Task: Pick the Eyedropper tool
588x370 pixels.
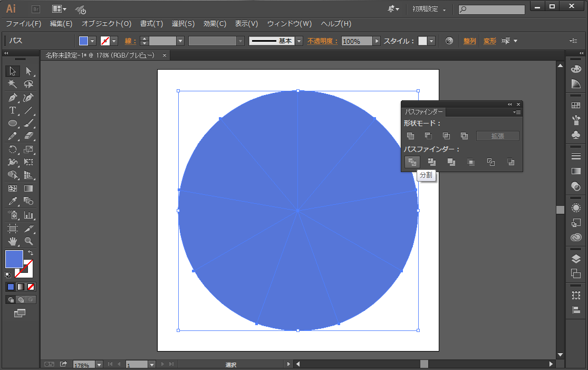Action: [13, 201]
